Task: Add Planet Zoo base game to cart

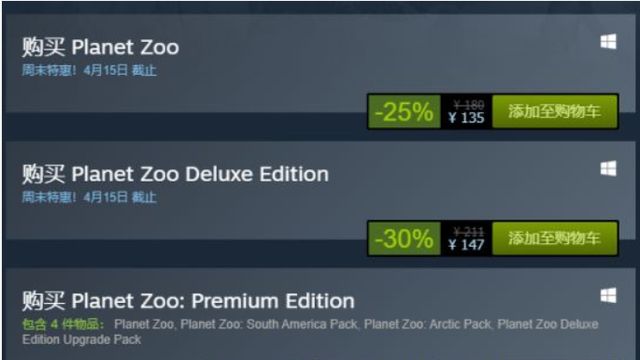Action: coord(554,111)
